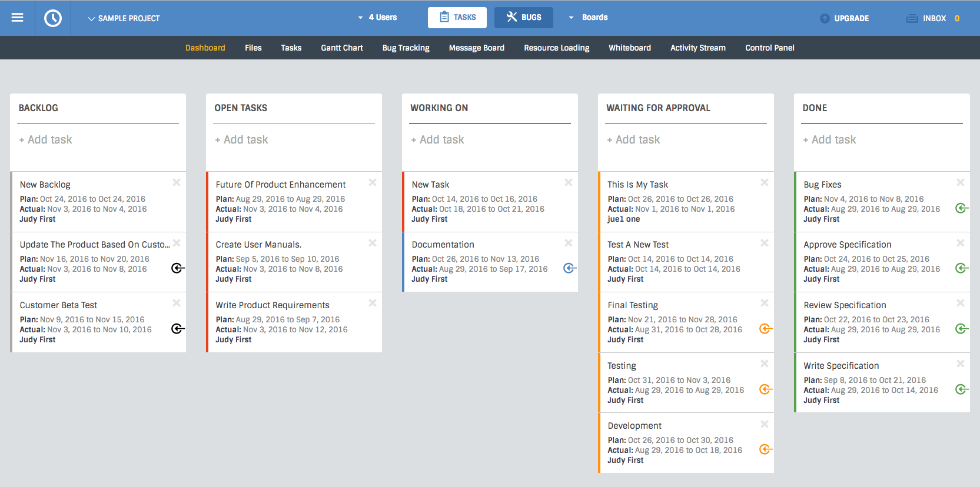Screen dimensions: 980x487
Task: Open the 4 Users dropdown
Action: [377, 18]
